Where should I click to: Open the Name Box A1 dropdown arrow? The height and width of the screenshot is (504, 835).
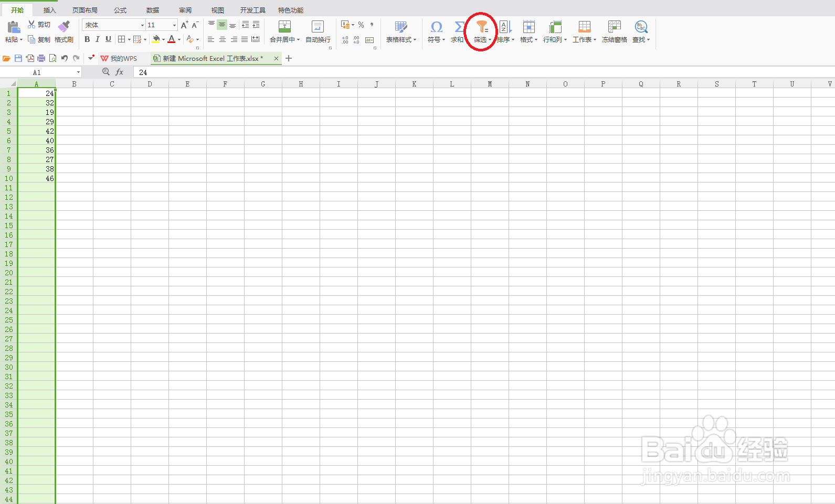click(78, 72)
